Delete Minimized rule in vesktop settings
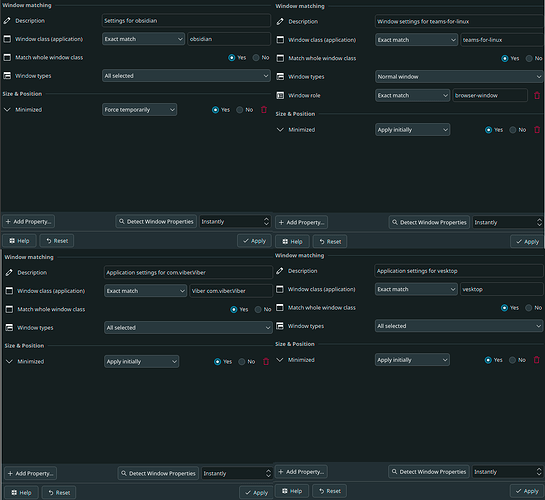545x500 pixels. point(536,360)
